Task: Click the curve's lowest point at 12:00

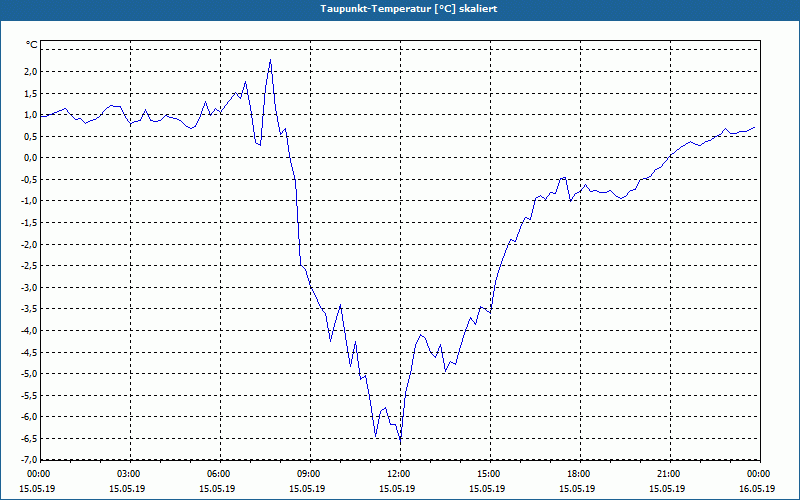Action: tap(400, 439)
